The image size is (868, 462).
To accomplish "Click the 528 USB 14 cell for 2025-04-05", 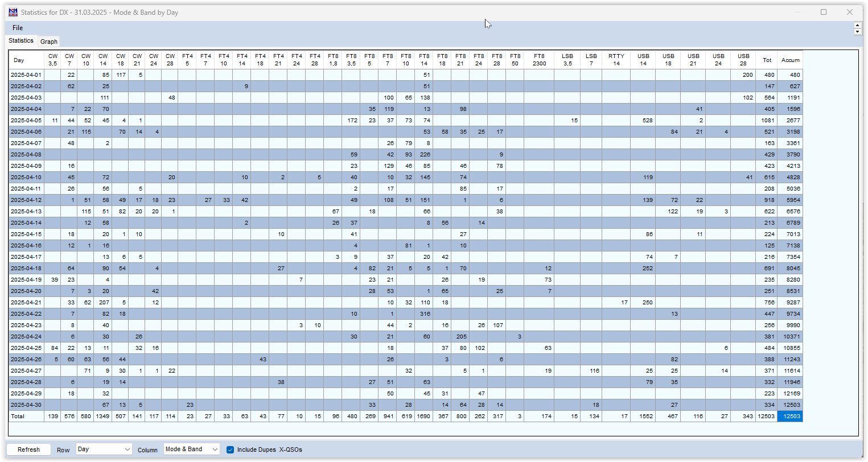I will tap(643, 121).
